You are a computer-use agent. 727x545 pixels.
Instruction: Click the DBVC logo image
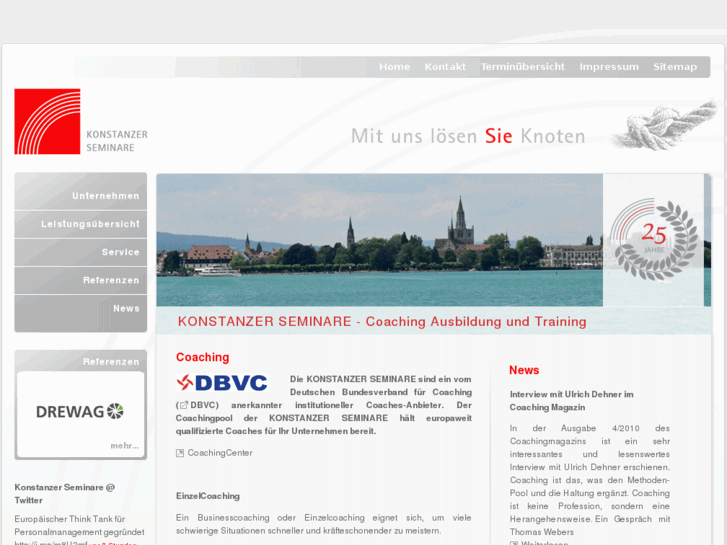[222, 383]
